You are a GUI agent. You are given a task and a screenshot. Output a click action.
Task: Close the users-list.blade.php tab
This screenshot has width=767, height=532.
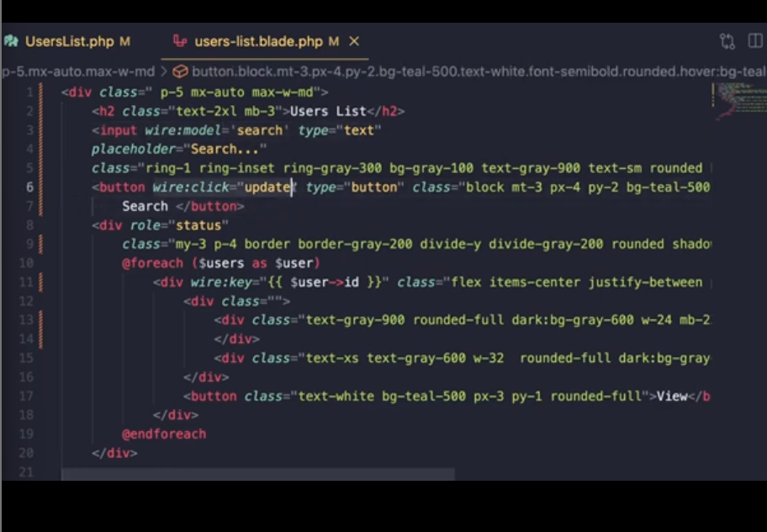(x=354, y=41)
